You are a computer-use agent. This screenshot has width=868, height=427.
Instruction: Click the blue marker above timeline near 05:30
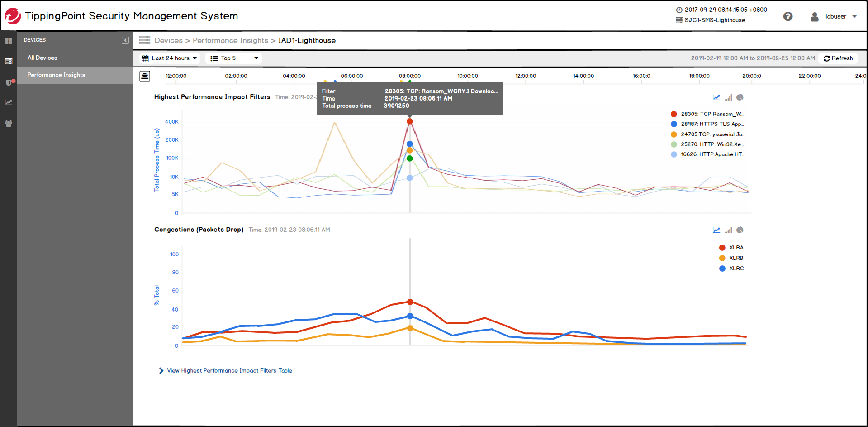pos(335,82)
